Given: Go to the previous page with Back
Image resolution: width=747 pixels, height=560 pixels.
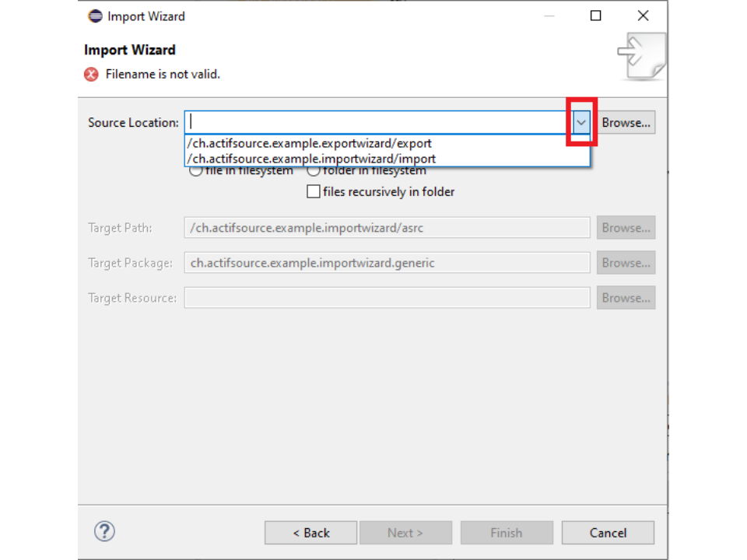Looking at the screenshot, I should tap(310, 533).
